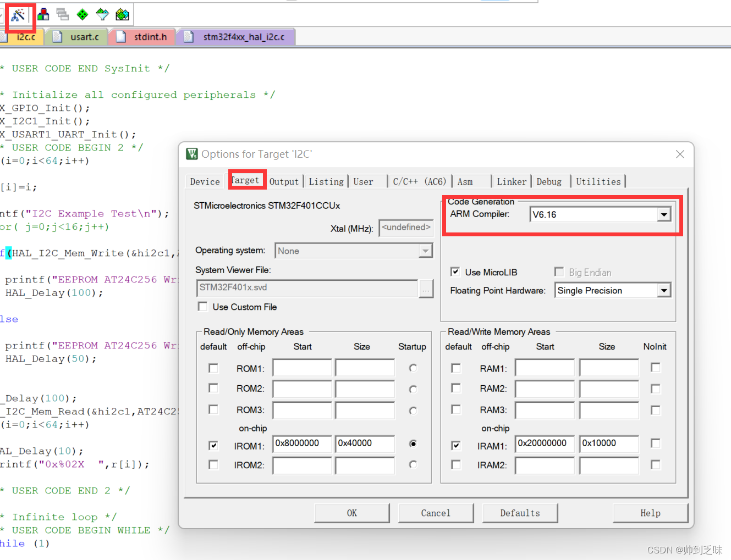This screenshot has width=731, height=560.
Task: Click the Xtal (MHz) input field
Action: point(406,228)
